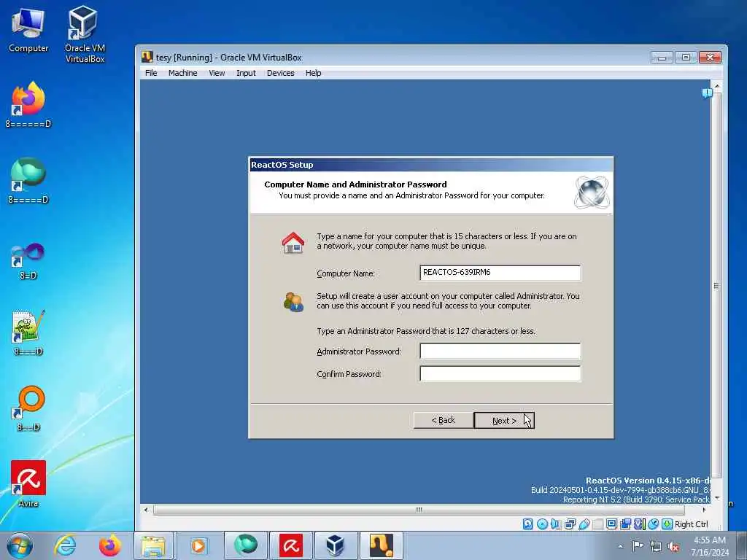
Task: Show hidden tray icons arrow
Action: [x=620, y=546]
